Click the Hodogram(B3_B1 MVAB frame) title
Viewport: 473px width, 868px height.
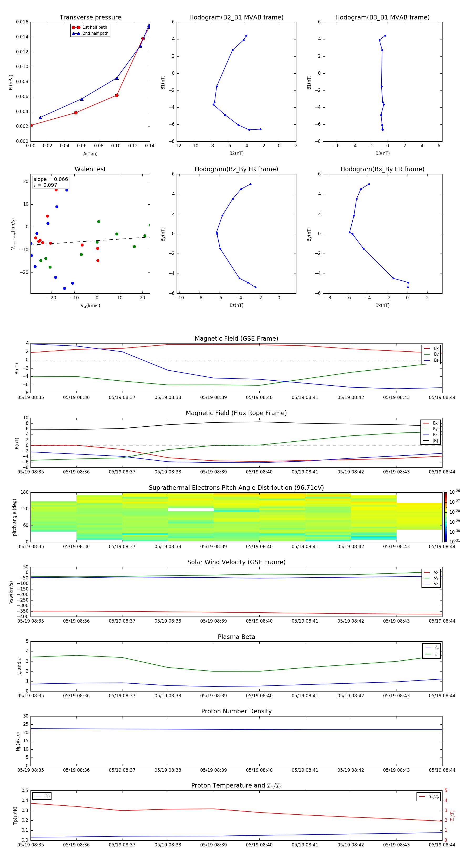click(x=382, y=18)
